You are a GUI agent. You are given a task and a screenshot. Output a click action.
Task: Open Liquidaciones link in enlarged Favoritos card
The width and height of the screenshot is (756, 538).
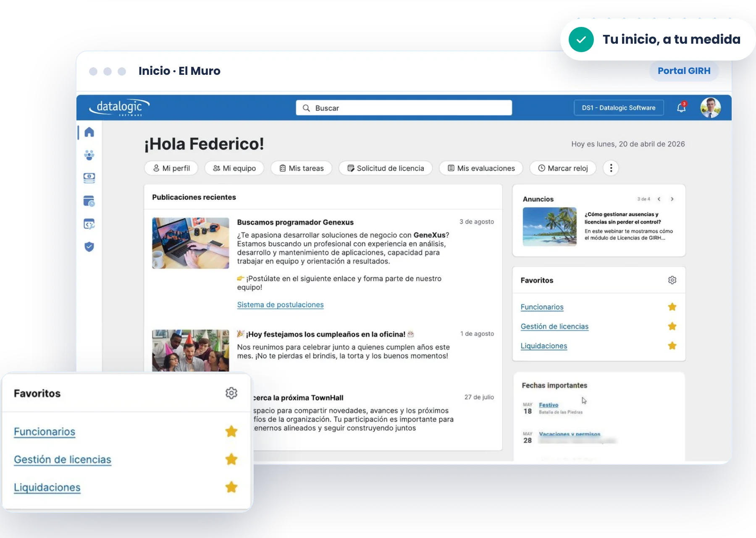(x=47, y=488)
